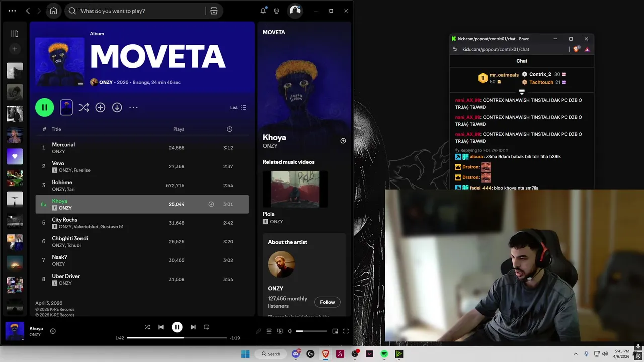
Task: Click Chat header tab in Kick window
Action: click(522, 61)
